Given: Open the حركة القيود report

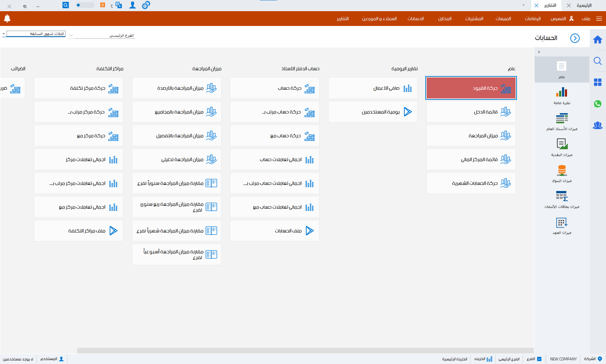Looking at the screenshot, I should [x=471, y=88].
